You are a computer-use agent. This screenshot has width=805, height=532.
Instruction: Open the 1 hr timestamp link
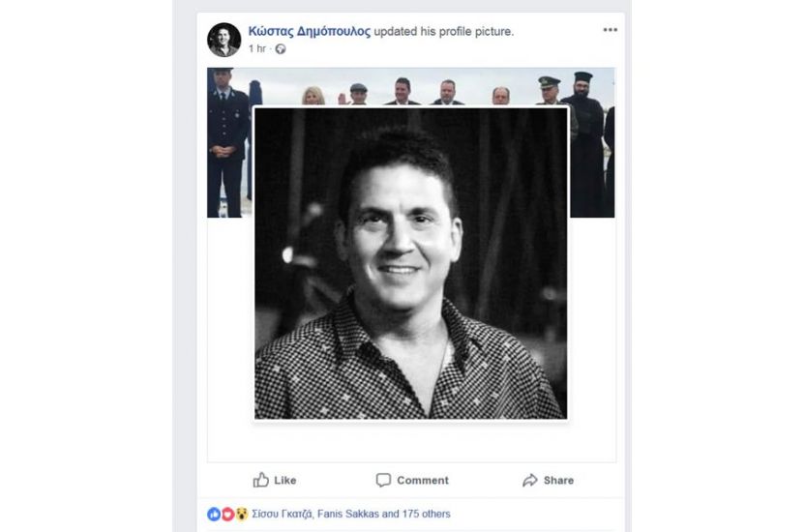click(x=257, y=48)
